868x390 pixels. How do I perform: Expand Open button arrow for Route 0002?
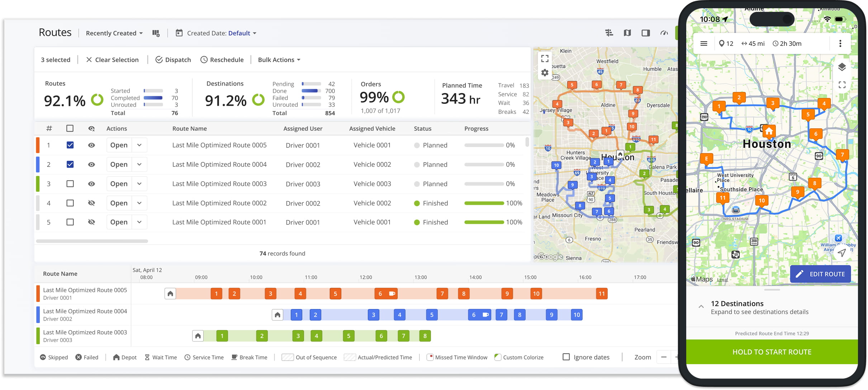139,203
